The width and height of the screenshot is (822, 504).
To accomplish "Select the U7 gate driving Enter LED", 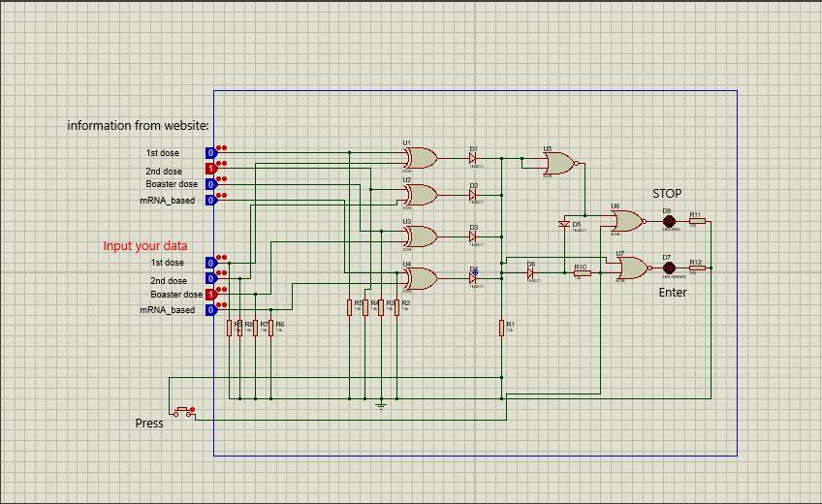I will [x=634, y=268].
